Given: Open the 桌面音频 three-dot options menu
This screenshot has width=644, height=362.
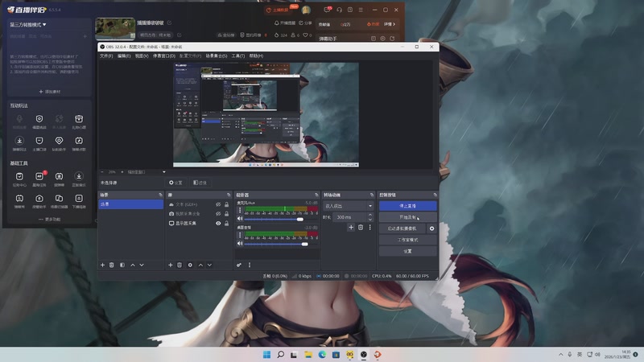Looking at the screenshot, I should pyautogui.click(x=240, y=235).
